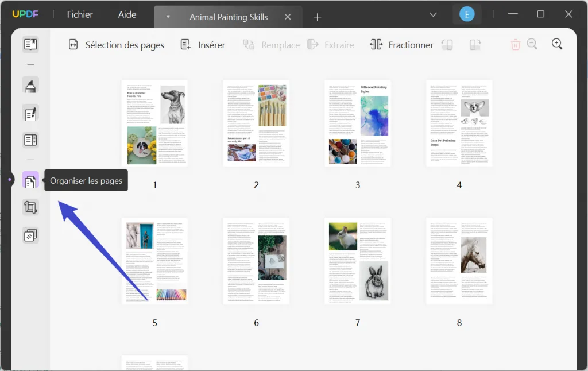
Task: Open a new tab with the plus button
Action: pyautogui.click(x=317, y=17)
